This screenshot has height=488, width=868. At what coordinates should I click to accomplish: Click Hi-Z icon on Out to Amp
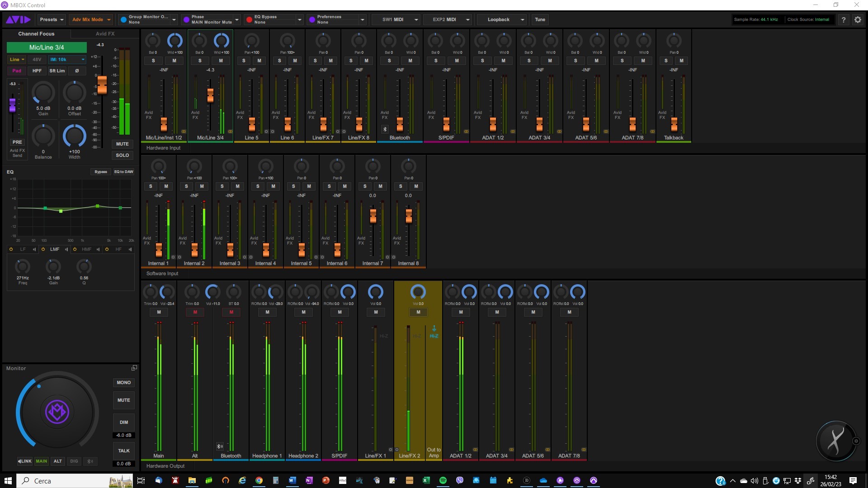[434, 331]
